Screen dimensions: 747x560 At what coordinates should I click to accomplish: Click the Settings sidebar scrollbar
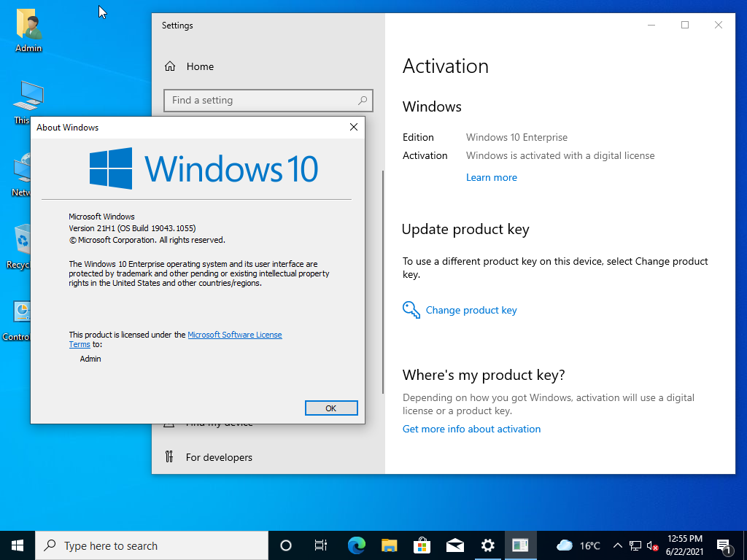click(x=382, y=282)
